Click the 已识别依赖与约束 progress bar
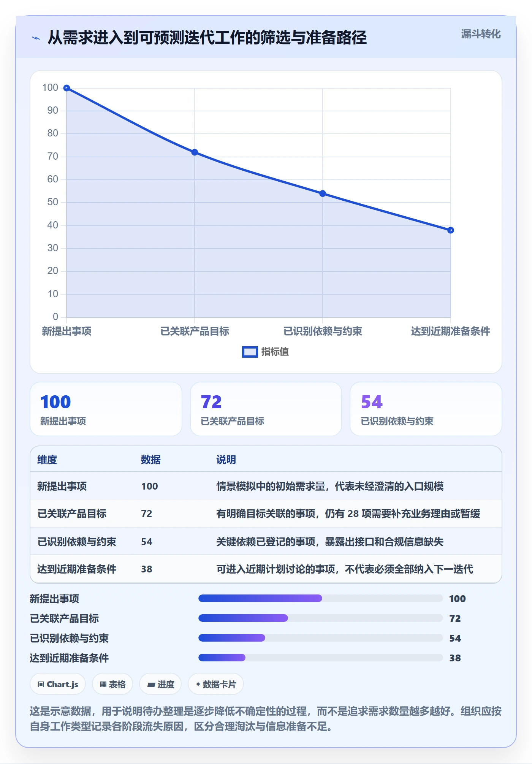532x764 pixels. pyautogui.click(x=321, y=638)
